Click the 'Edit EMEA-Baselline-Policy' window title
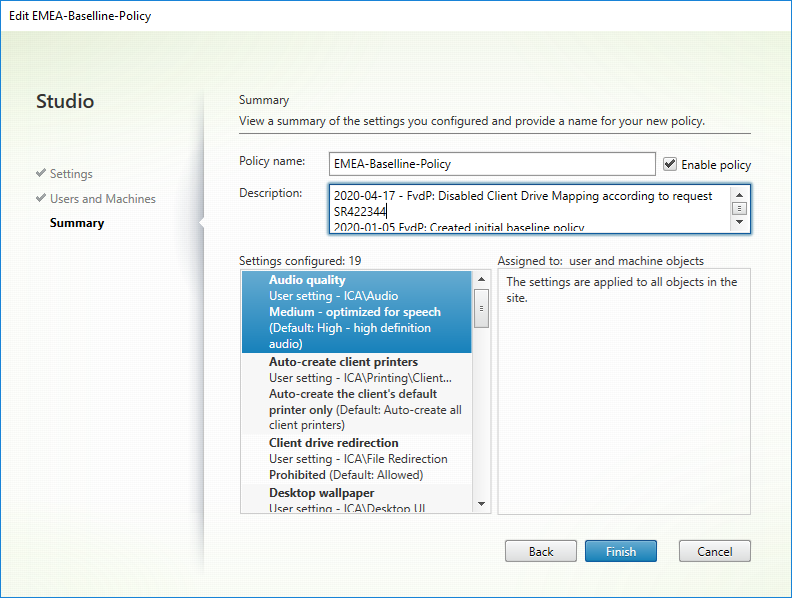Image resolution: width=792 pixels, height=598 pixels. 80,16
